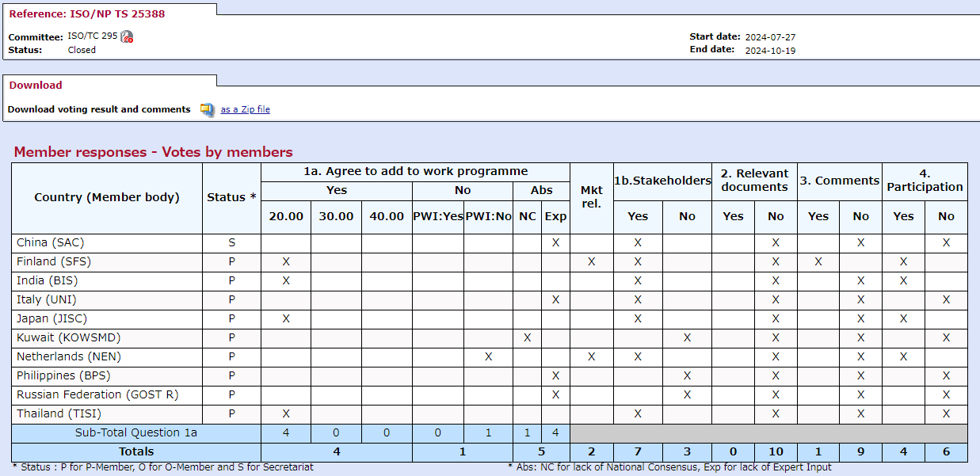Select the start date value 2024-07-27

click(x=770, y=36)
